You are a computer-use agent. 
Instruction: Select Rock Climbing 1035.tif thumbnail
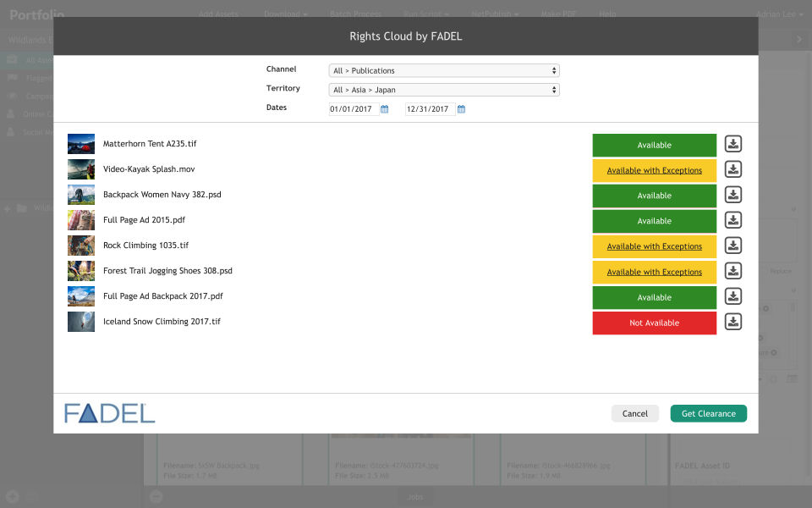click(81, 246)
